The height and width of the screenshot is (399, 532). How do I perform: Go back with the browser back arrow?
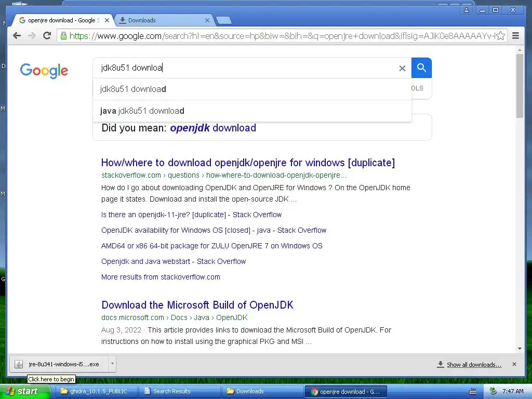pos(17,36)
